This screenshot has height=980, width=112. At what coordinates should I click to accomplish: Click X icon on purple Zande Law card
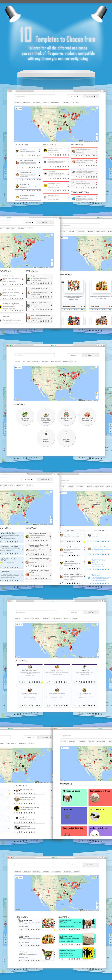click(x=67, y=816)
